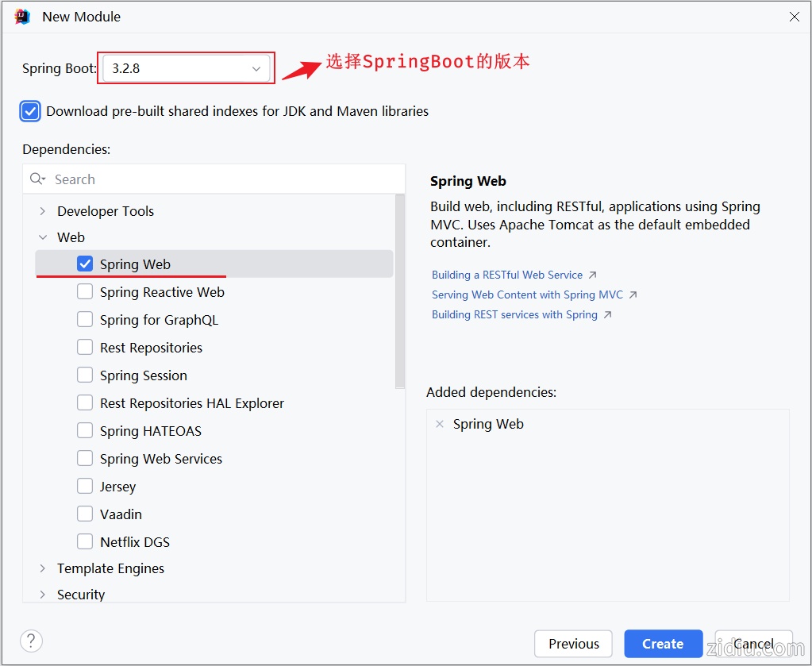Viewport: 812px width, 666px height.
Task: Select the Jersey checkbox
Action: (85, 487)
